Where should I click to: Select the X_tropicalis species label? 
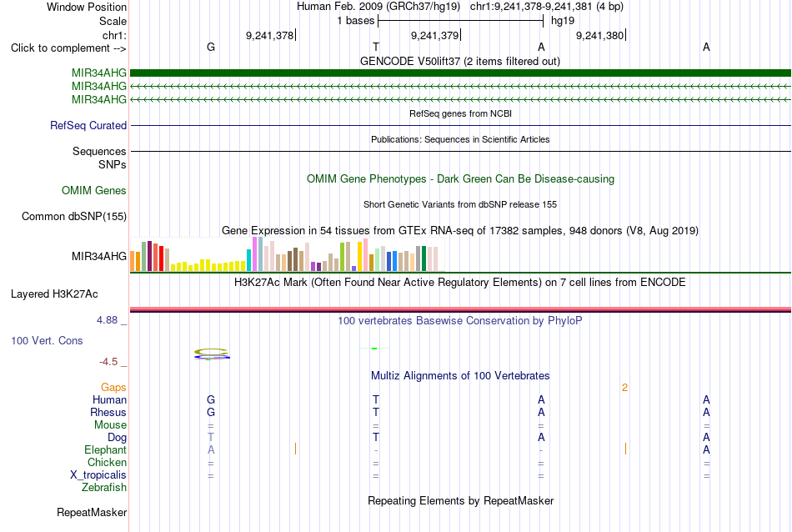coord(98,475)
